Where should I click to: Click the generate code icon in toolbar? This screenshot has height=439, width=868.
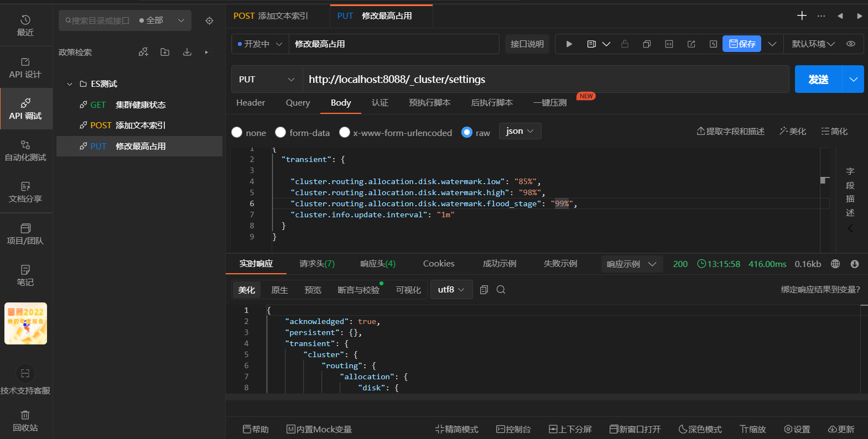point(669,44)
